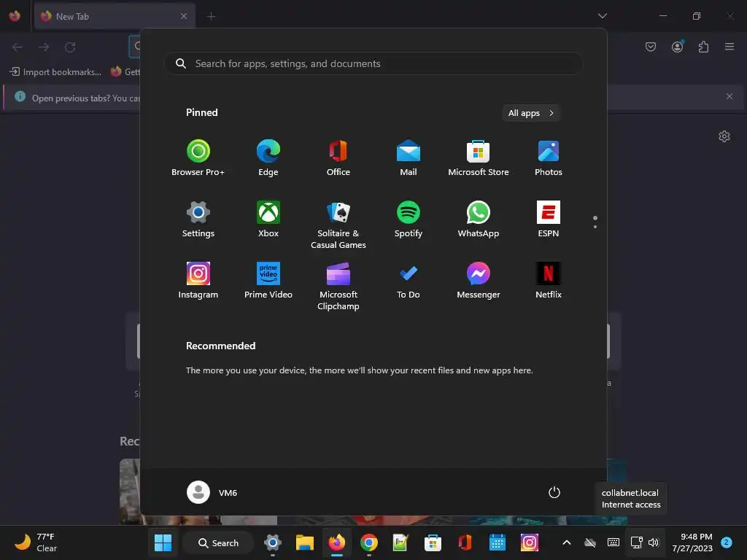Open Messenger from pinned apps

click(479, 281)
